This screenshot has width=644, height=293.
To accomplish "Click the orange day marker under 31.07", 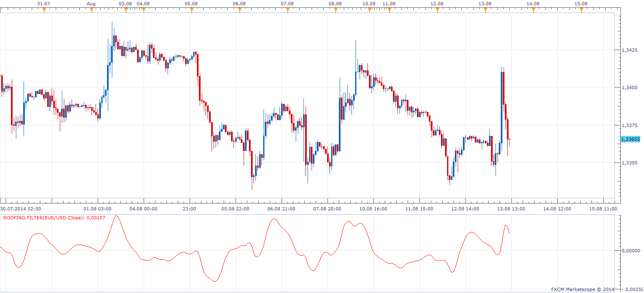I will (x=44, y=10).
